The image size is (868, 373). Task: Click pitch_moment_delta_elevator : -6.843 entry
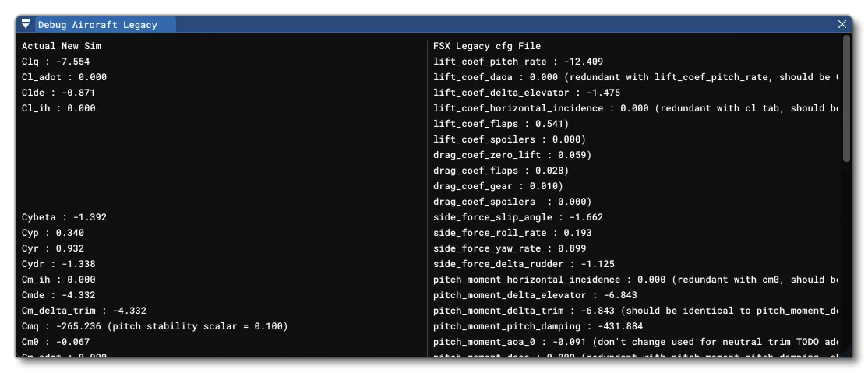535,295
